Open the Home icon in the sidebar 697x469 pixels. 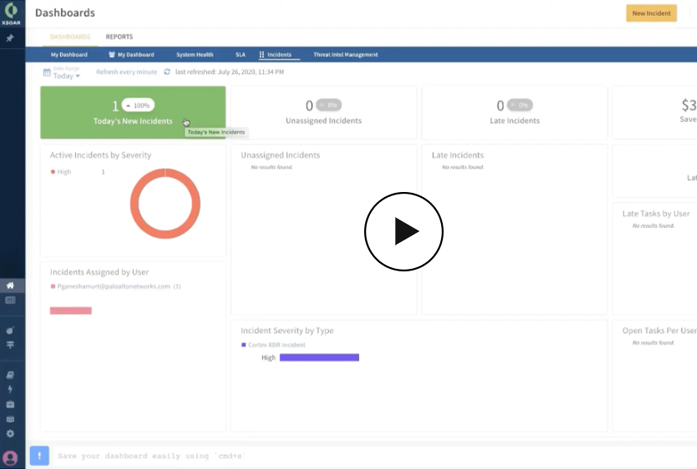click(x=10, y=285)
